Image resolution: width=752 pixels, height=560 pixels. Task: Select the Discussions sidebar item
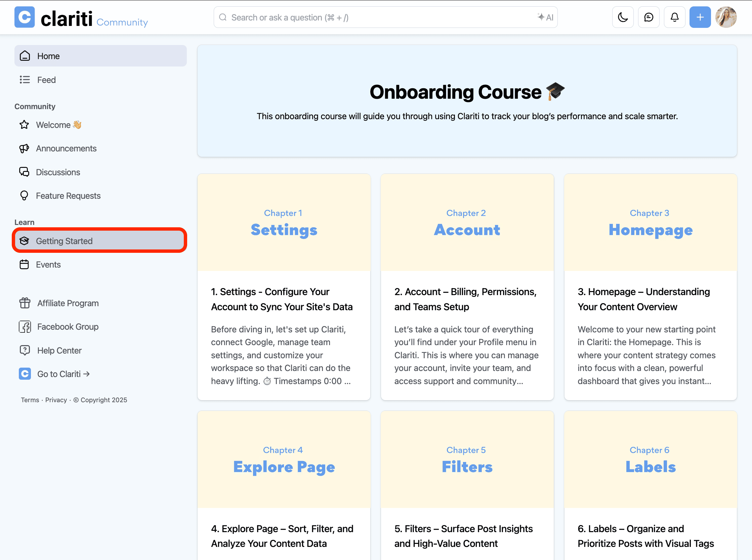point(58,172)
